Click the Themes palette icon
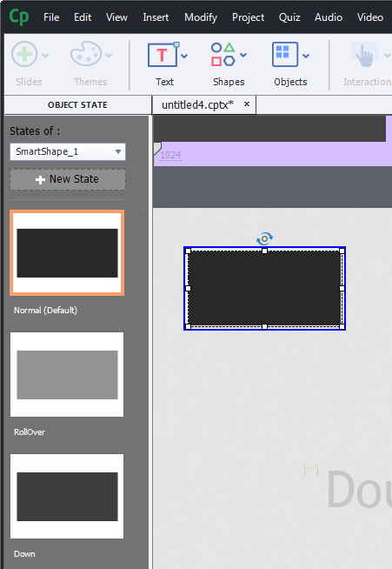 point(86,54)
